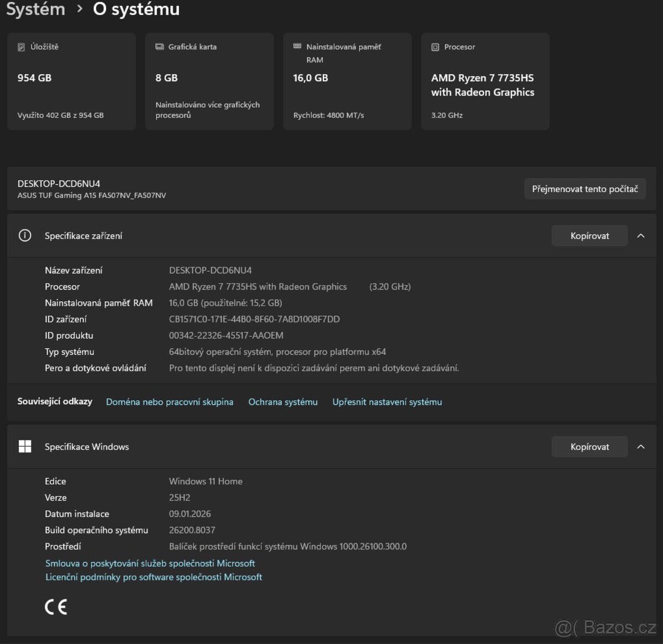Screen dimensions: 663x644
Task: Click the CE mark icon
Action: click(56, 607)
